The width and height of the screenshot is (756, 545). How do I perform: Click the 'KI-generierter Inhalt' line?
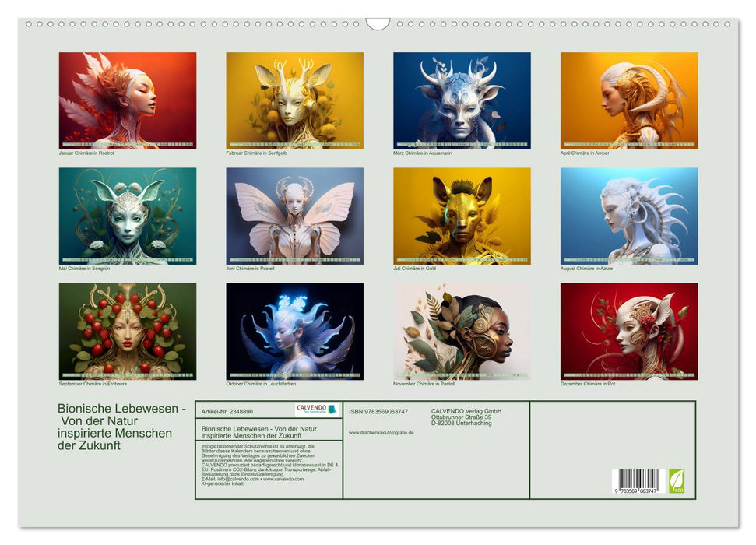click(x=222, y=483)
